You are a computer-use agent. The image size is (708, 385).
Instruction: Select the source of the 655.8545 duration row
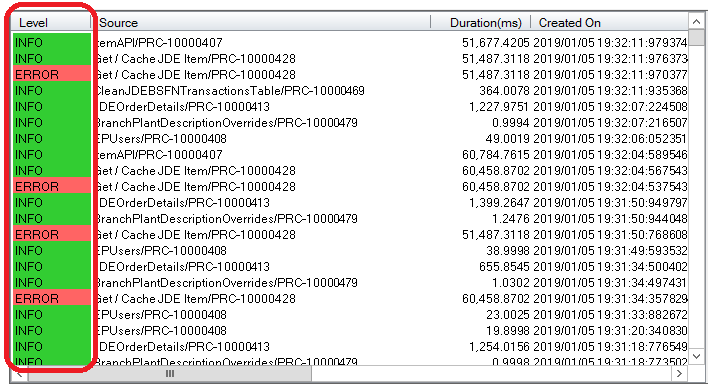(183, 267)
